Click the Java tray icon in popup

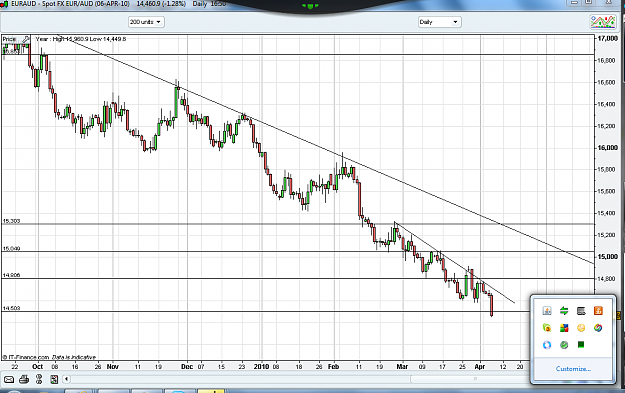[x=547, y=311]
